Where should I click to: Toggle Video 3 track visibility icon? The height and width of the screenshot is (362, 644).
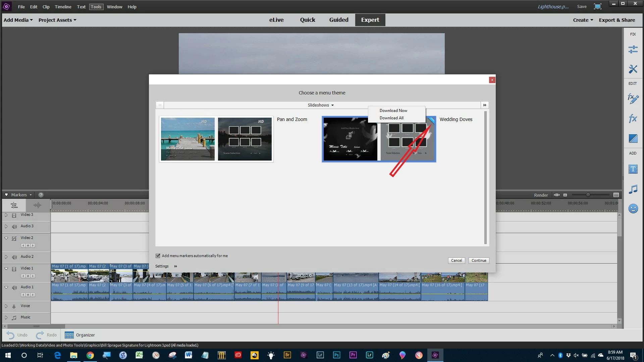pyautogui.click(x=14, y=215)
